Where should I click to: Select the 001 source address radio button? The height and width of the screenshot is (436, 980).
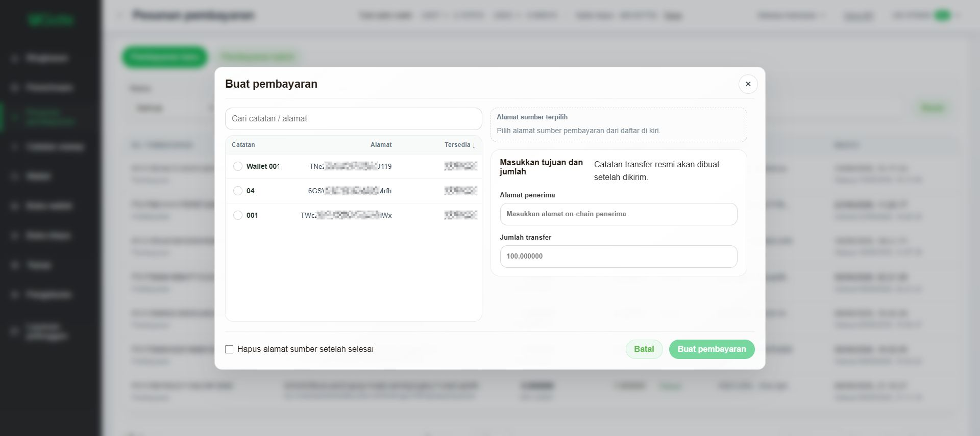[238, 215]
